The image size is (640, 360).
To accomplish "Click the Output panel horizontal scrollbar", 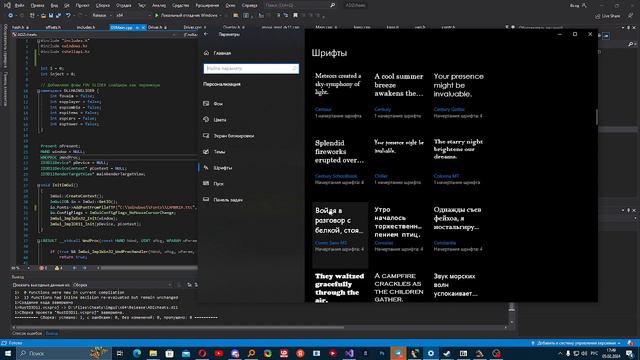I will [x=179, y=327].
